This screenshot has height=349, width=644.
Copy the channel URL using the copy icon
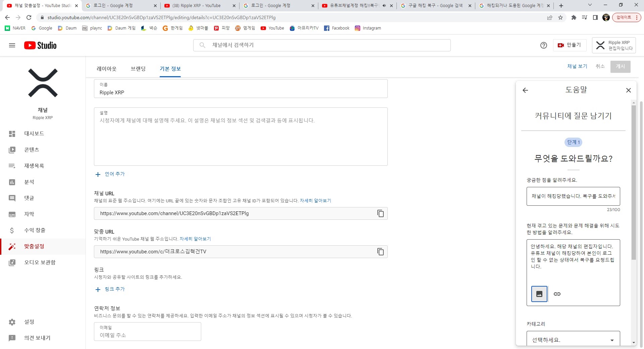[x=381, y=213]
